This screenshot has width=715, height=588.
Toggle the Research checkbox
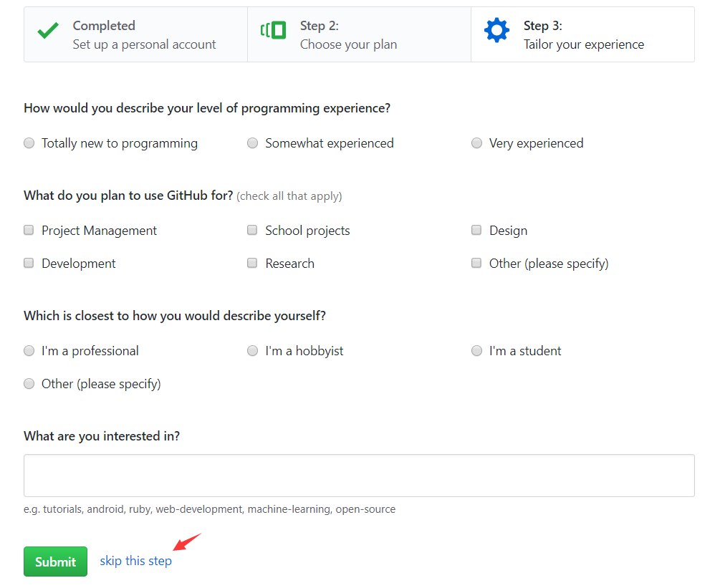[252, 264]
